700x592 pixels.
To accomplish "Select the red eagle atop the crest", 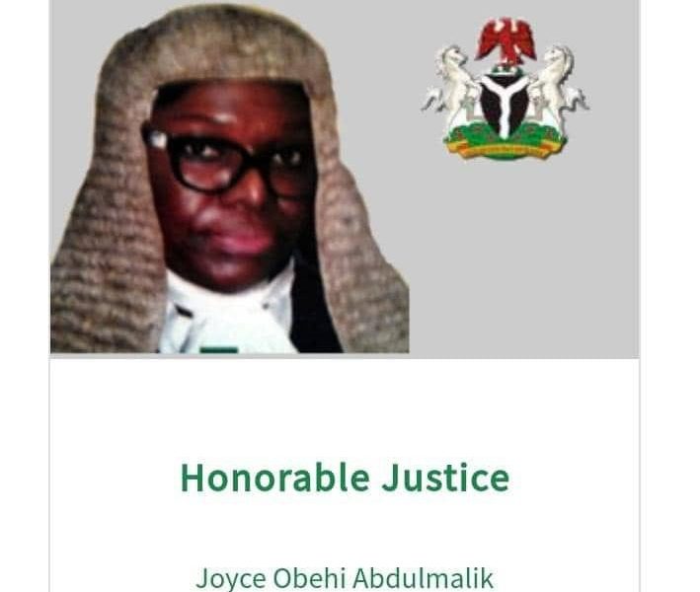I will click(506, 41).
